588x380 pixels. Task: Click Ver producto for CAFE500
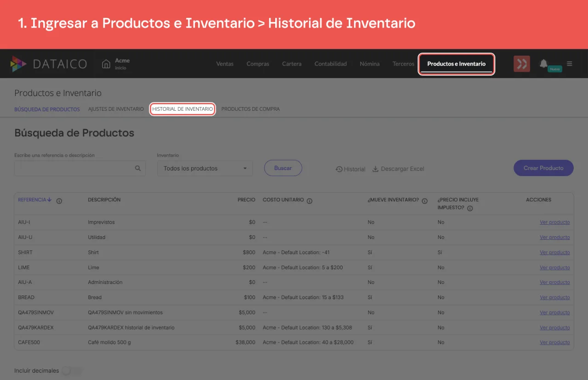(554, 343)
